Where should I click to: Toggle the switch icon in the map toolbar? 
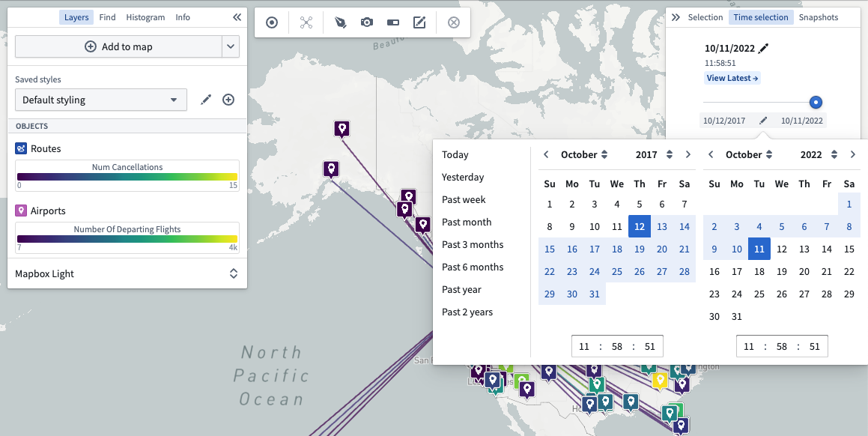(392, 22)
